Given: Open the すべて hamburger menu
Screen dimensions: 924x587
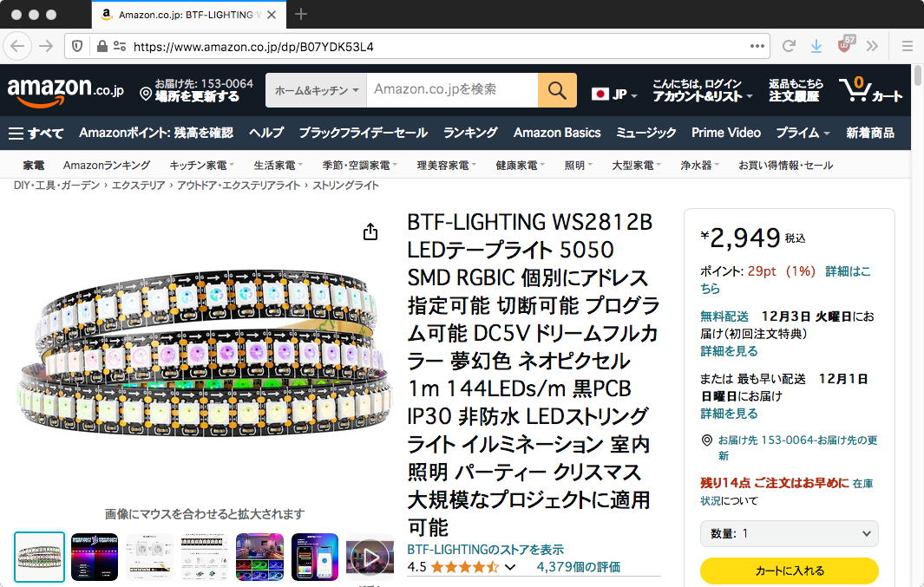Looking at the screenshot, I should tap(36, 133).
